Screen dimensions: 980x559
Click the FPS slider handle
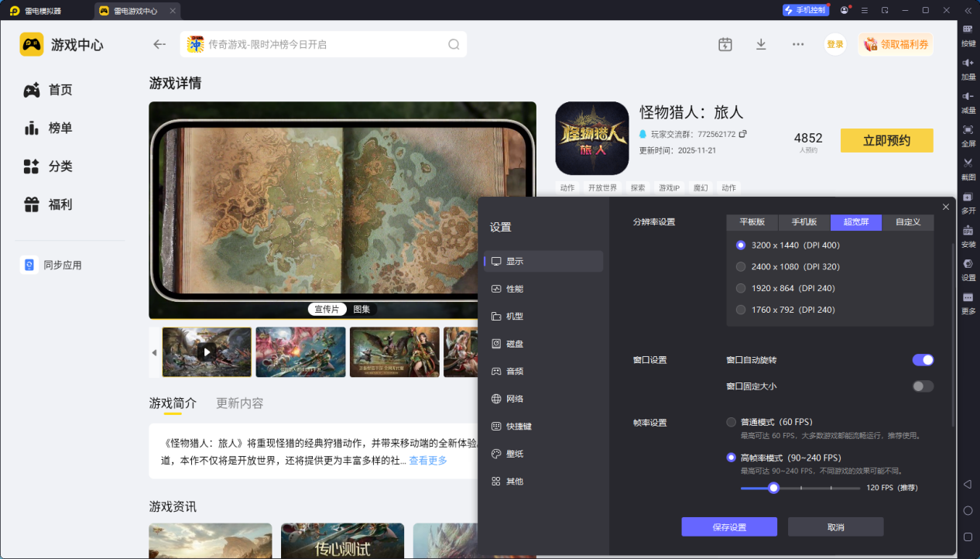773,488
